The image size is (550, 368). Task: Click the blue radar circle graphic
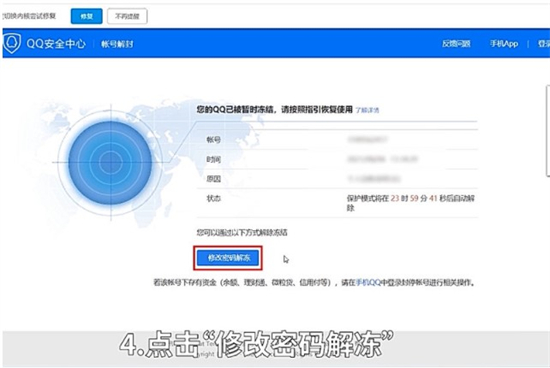pos(110,163)
